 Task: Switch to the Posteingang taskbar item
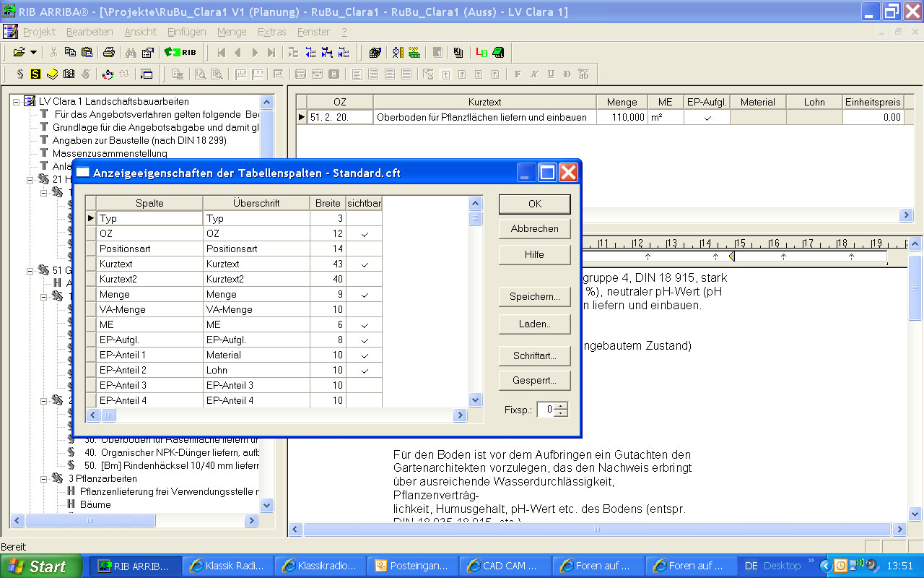point(411,566)
